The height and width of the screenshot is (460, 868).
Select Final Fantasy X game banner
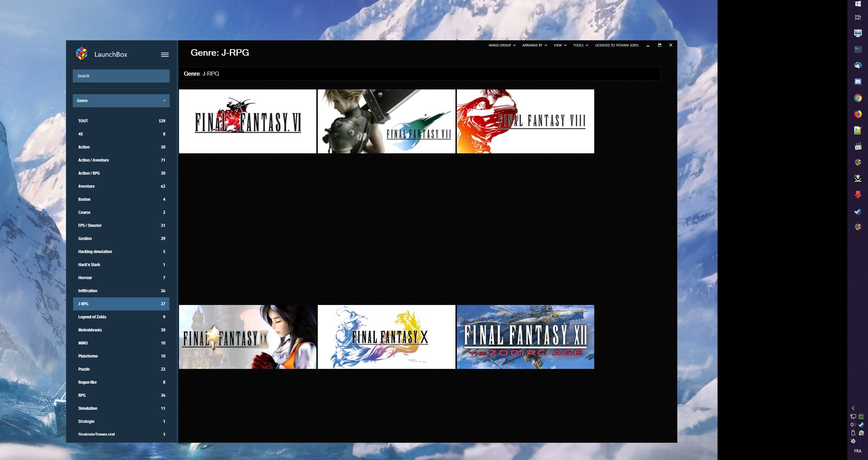(386, 337)
